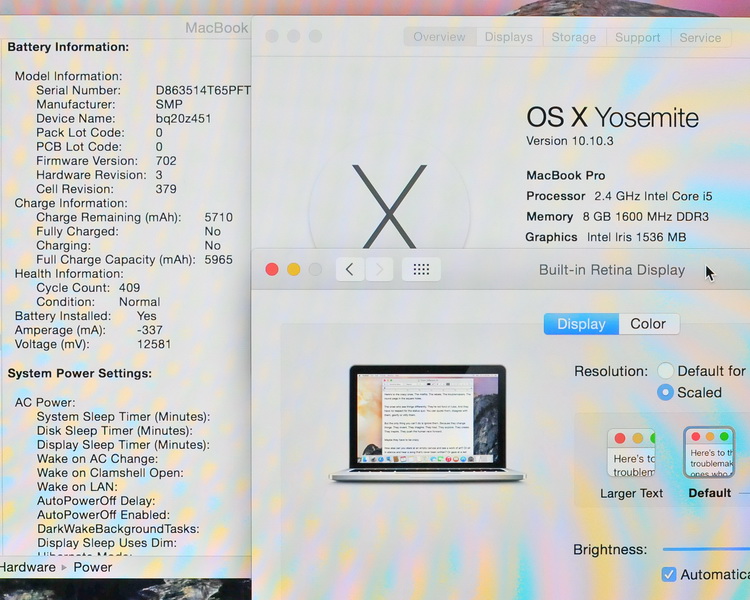Select the Scaled resolution option
The width and height of the screenshot is (750, 600).
665,392
